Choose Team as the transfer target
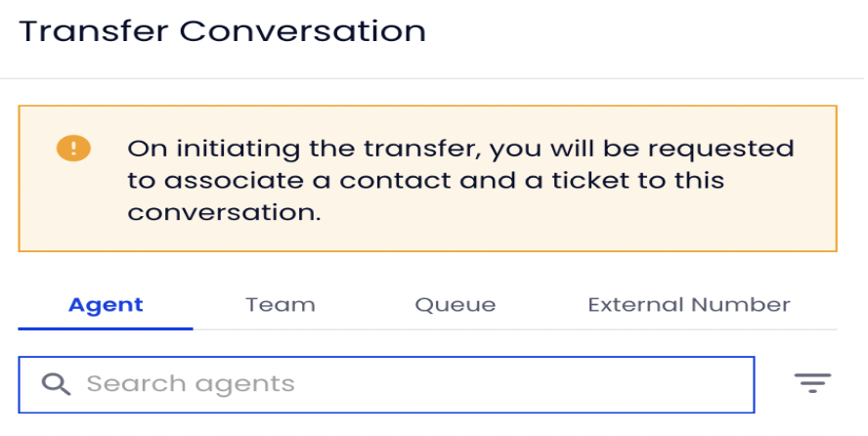Screen dimensions: 868x436 pyautogui.click(x=281, y=305)
